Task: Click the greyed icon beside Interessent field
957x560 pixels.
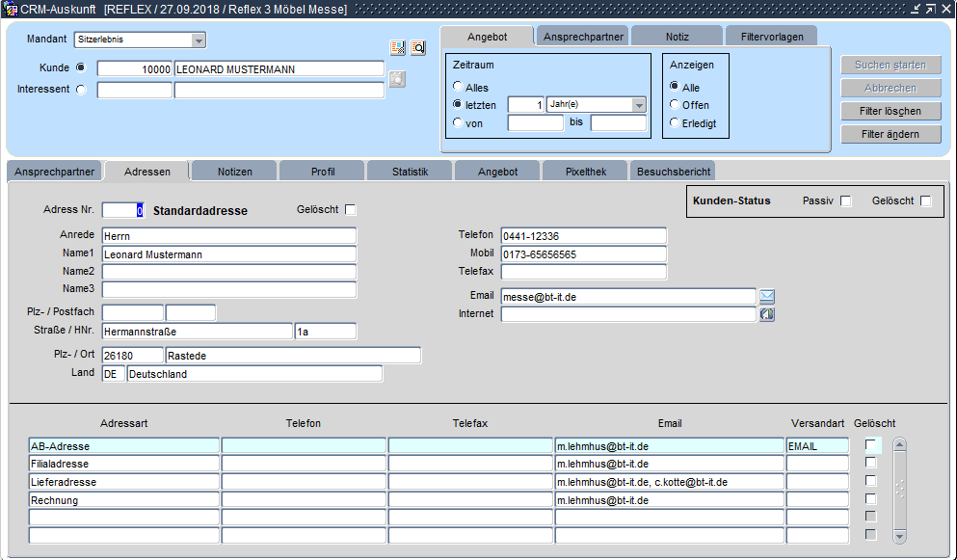Action: (397, 79)
